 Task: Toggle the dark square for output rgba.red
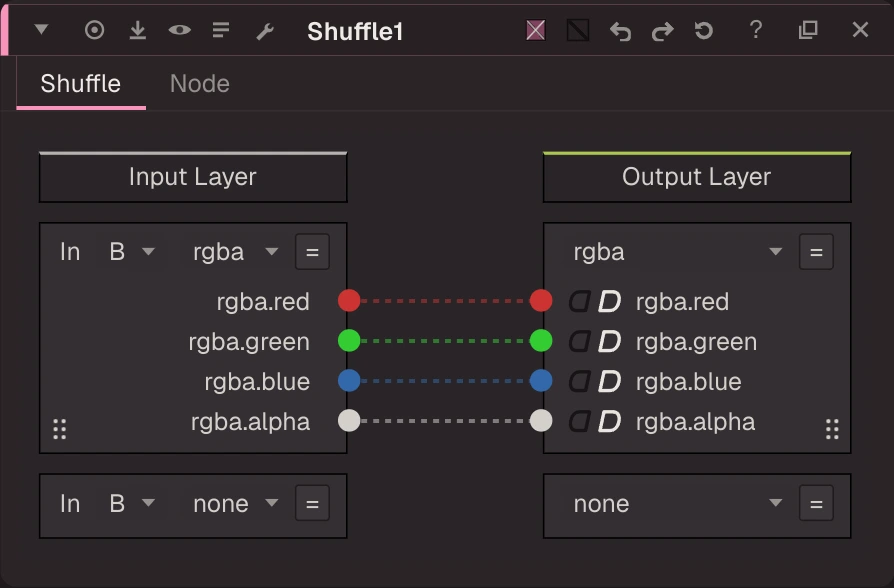tap(580, 301)
